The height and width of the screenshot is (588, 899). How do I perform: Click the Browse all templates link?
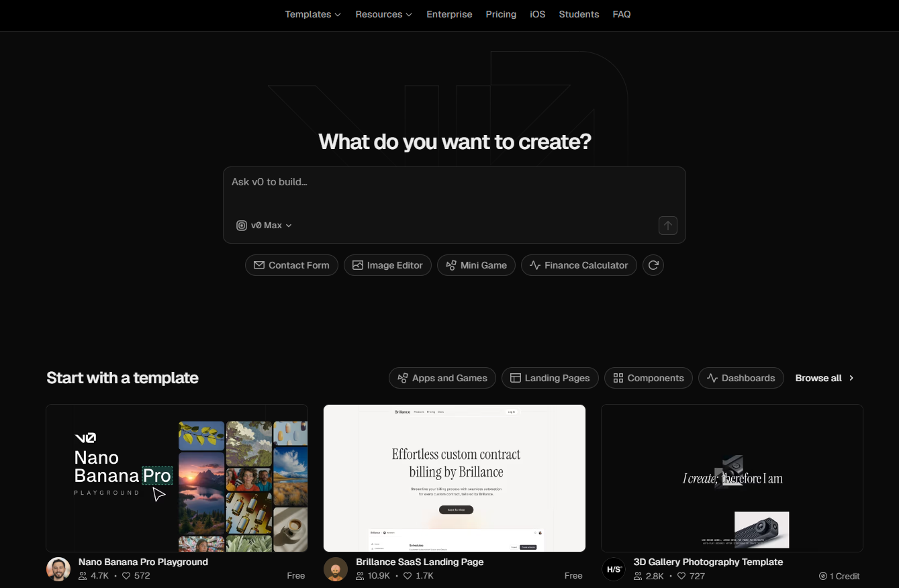click(x=824, y=378)
